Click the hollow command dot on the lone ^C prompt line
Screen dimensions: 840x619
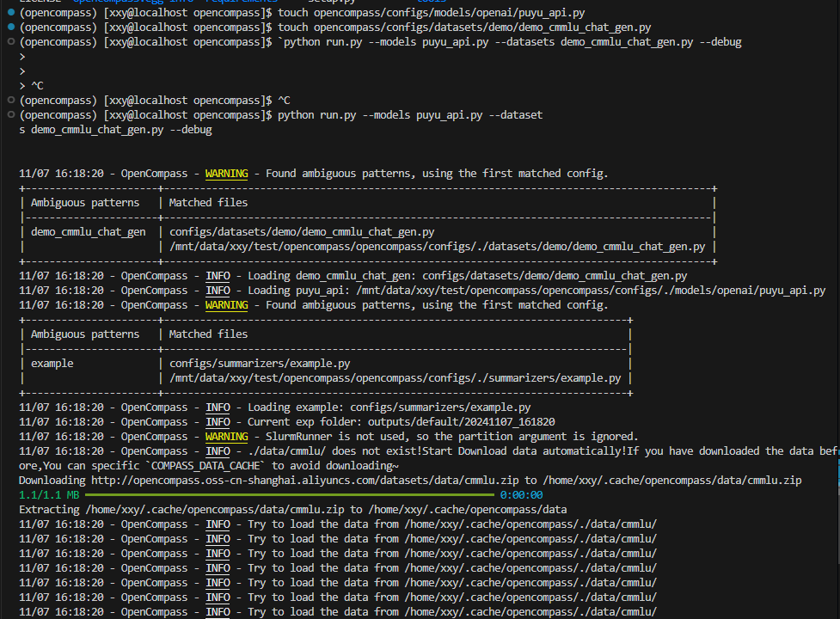[x=10, y=100]
